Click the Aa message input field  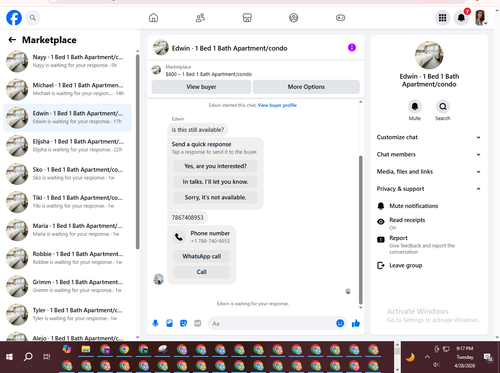click(x=272, y=323)
